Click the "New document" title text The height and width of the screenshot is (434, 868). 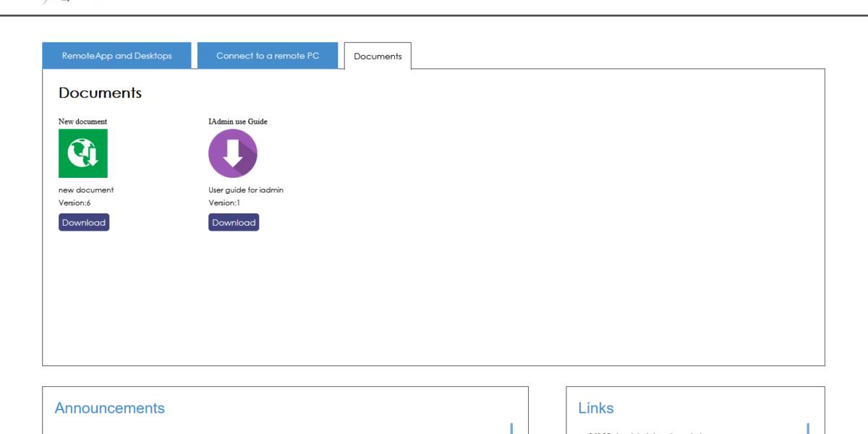tap(82, 122)
